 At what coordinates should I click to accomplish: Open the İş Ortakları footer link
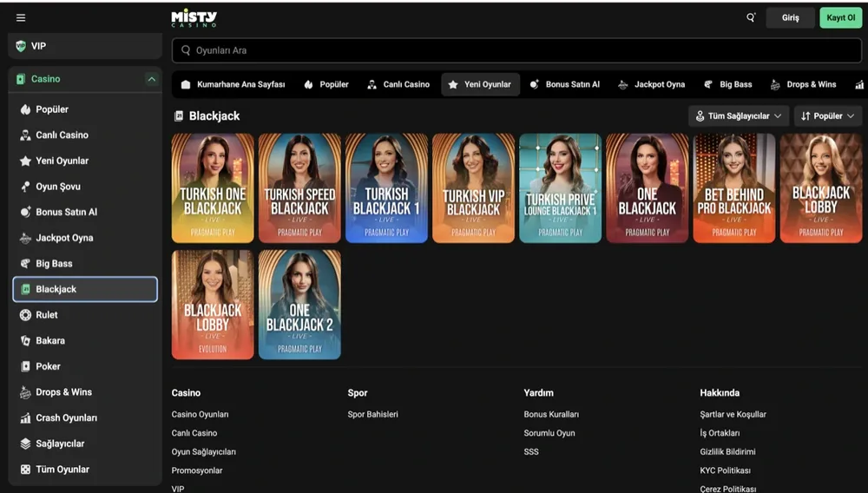(x=720, y=433)
